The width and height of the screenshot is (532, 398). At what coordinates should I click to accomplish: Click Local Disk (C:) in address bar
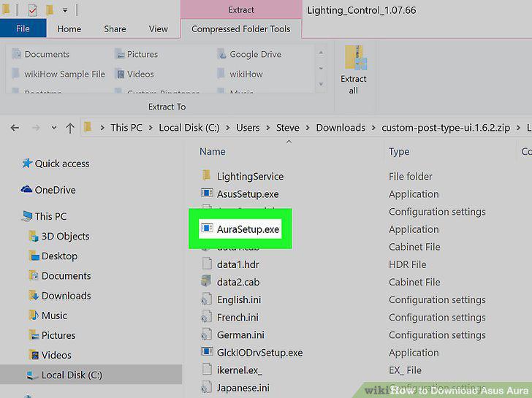[x=189, y=128]
